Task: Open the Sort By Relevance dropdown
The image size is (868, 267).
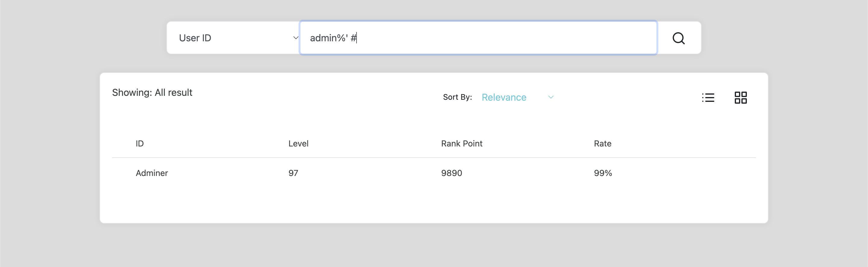Action: [x=517, y=97]
